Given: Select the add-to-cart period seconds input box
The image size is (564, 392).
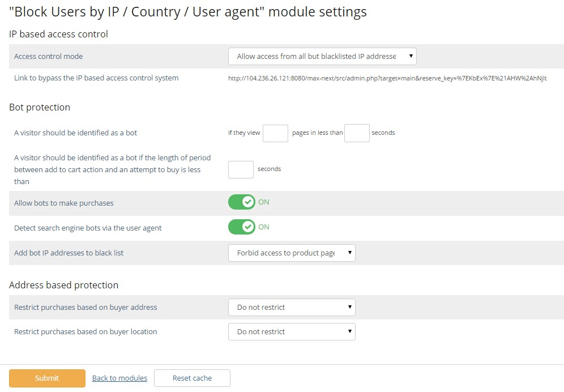Looking at the screenshot, I should coord(241,169).
